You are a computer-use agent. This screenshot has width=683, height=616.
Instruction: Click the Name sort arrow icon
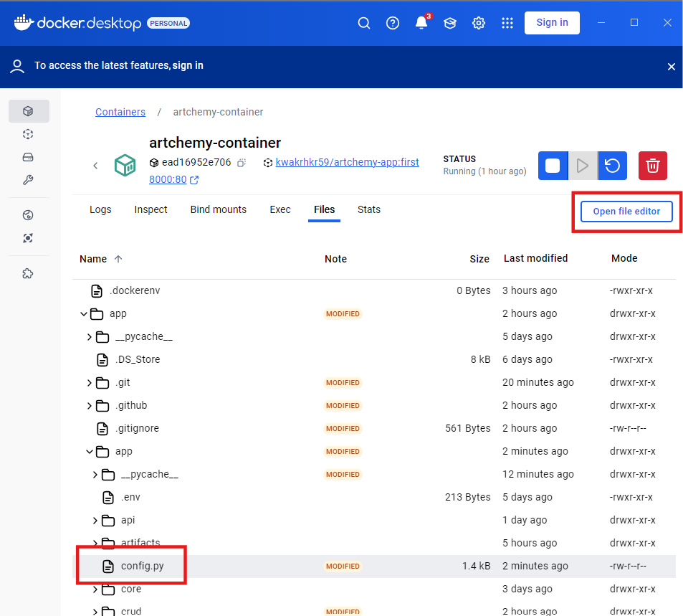[x=118, y=259]
